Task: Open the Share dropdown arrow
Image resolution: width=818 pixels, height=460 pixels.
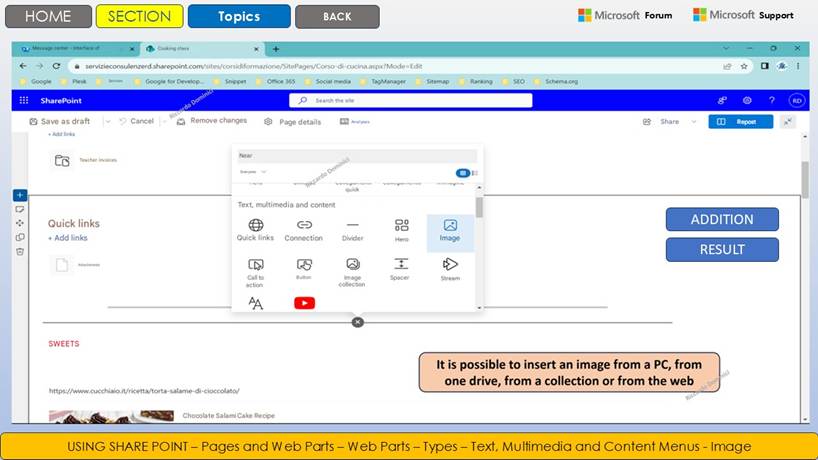Action: tap(694, 122)
